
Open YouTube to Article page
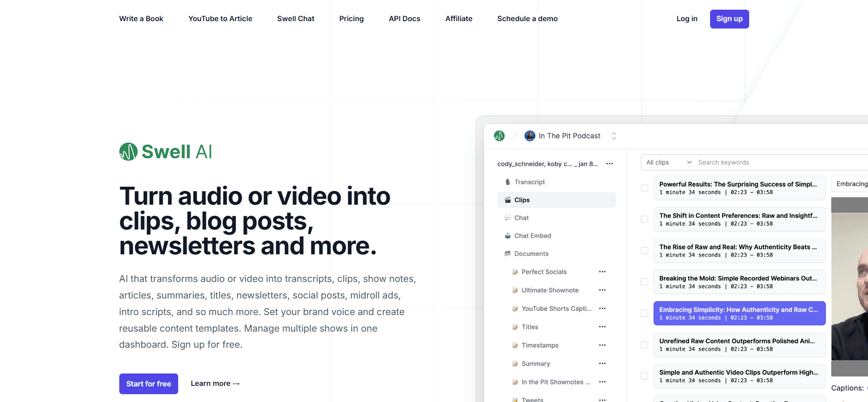(x=220, y=19)
